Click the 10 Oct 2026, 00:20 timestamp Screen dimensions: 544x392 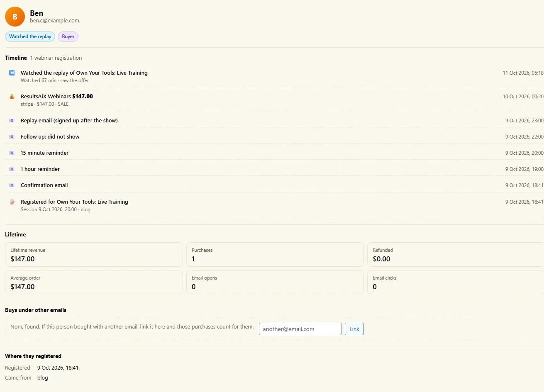(523, 96)
